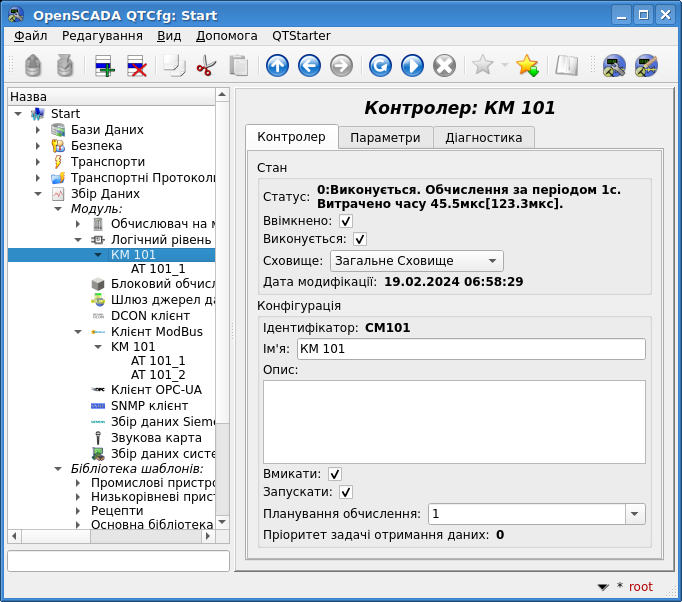682x602 pixels.
Task: Click the grey star favorites icon
Action: (x=482, y=65)
